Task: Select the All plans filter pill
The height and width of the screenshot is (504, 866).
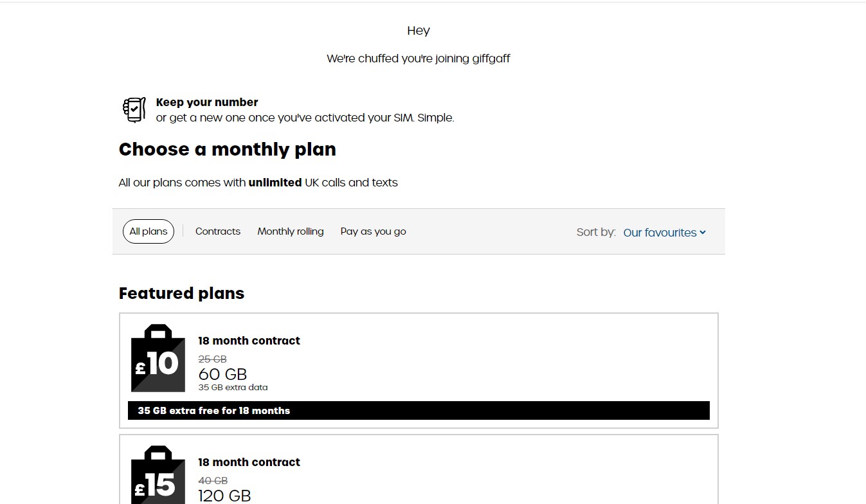Action: click(149, 231)
